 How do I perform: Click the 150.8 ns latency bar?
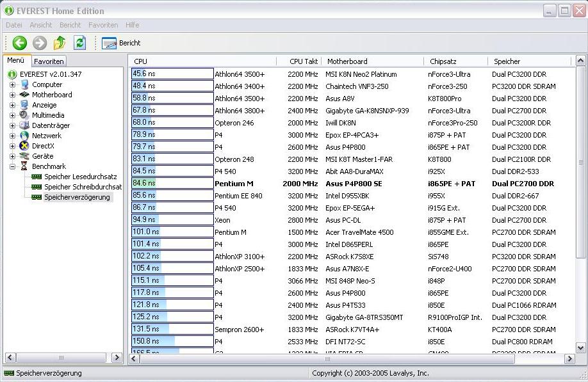172,341
